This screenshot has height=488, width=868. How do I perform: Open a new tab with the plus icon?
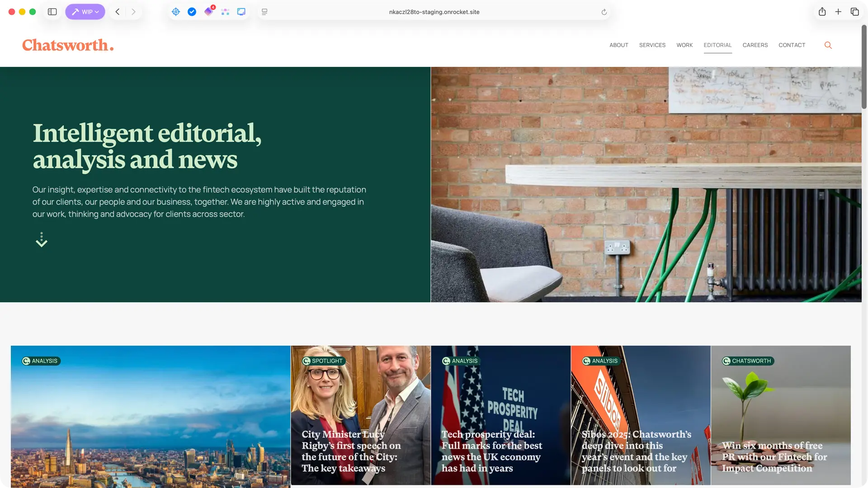click(x=838, y=12)
